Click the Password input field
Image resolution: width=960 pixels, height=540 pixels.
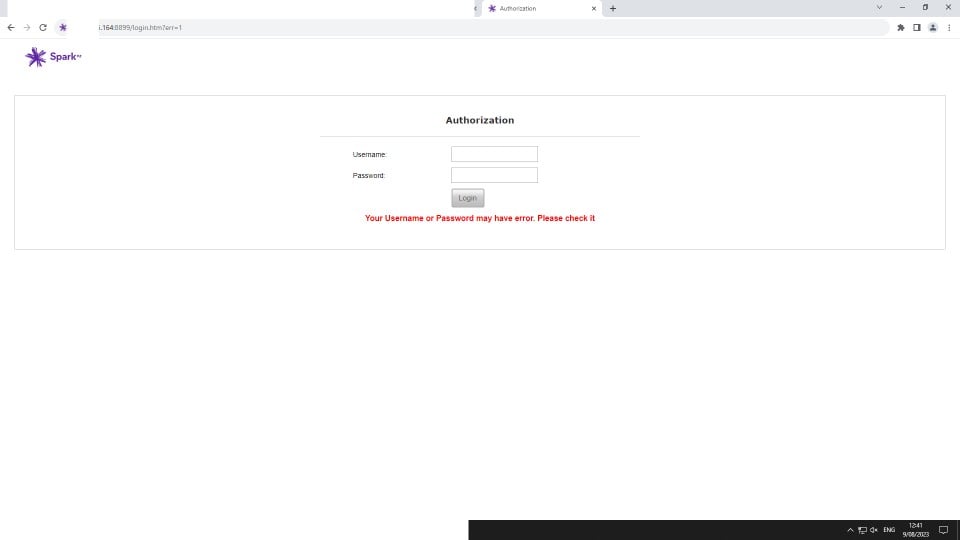point(494,175)
